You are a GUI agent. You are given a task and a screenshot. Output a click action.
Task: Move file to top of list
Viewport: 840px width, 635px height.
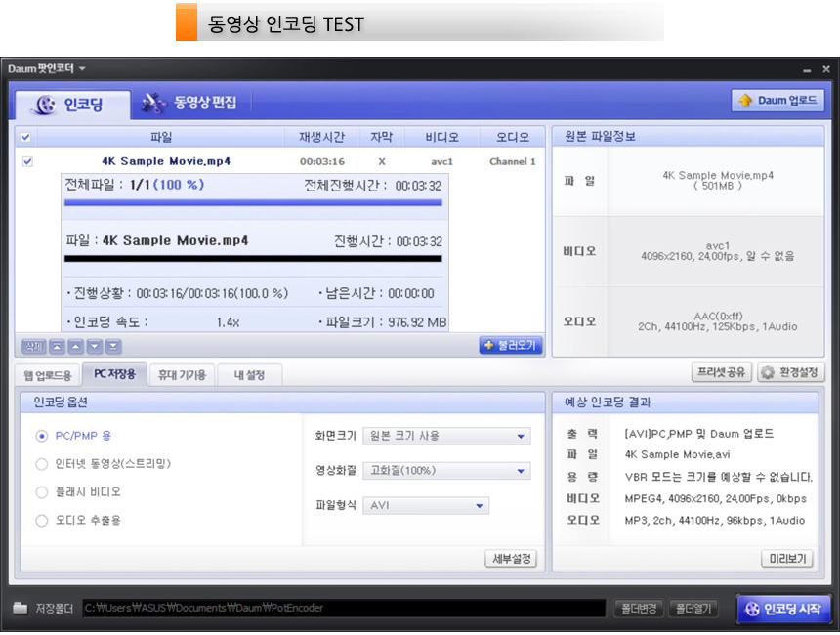[56, 346]
